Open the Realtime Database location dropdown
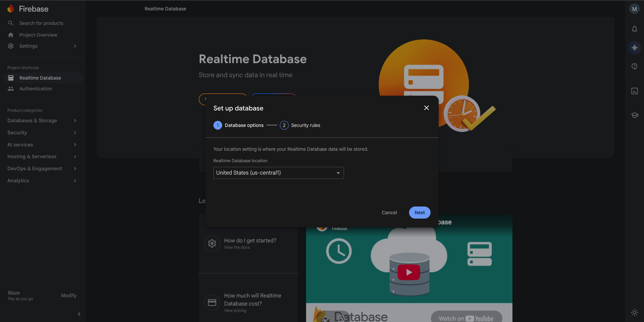Image resolution: width=644 pixels, height=322 pixels. point(279,173)
